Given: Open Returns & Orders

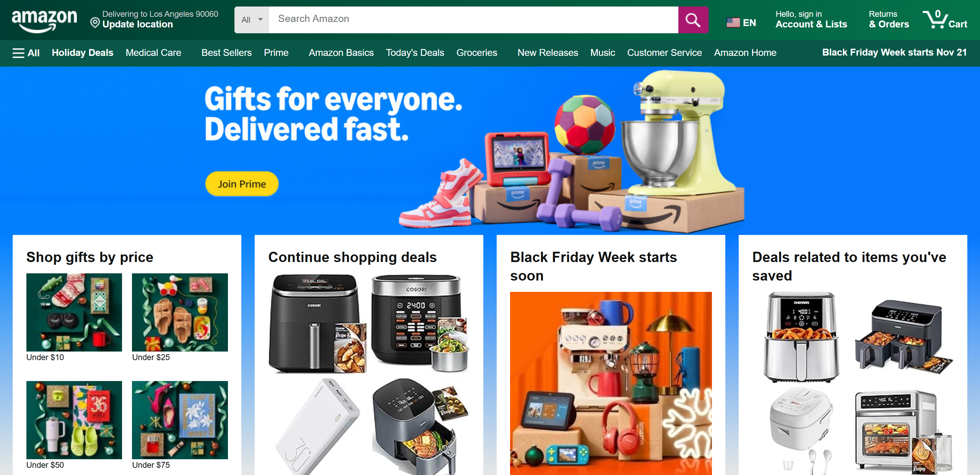Looking at the screenshot, I should tap(888, 20).
